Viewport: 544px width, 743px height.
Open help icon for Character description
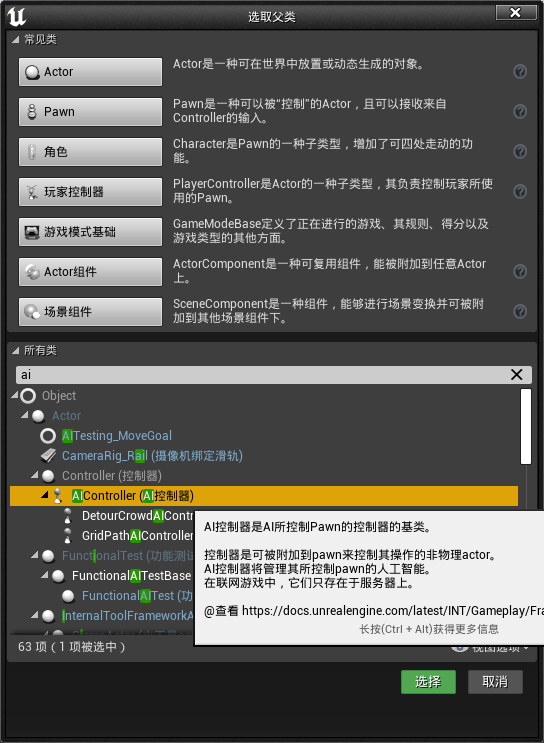pyautogui.click(x=520, y=152)
